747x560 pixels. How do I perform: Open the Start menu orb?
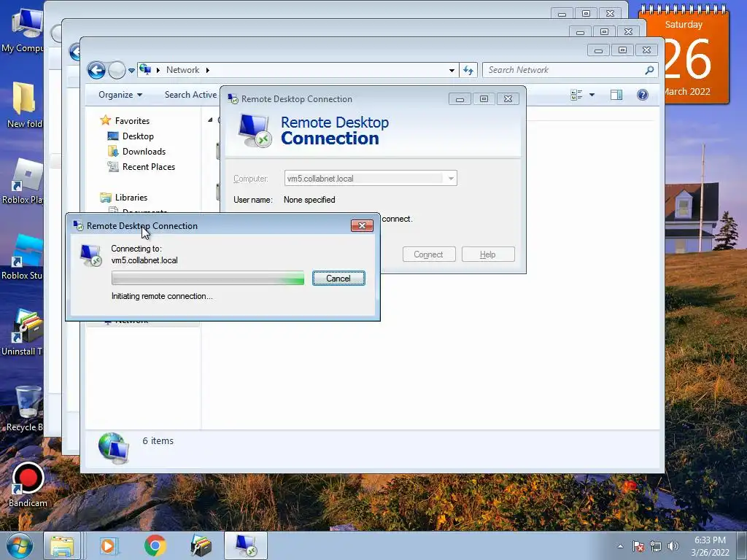19,545
